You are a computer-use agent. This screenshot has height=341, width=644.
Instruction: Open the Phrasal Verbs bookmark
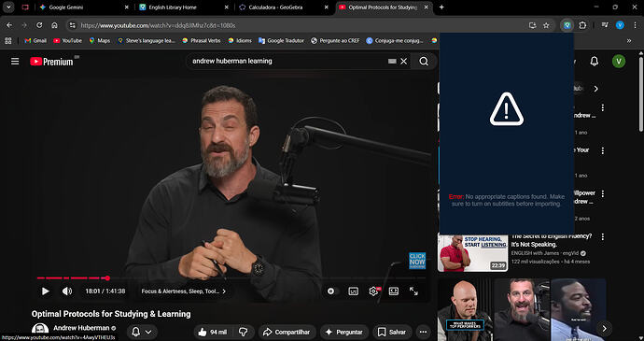(x=202, y=41)
